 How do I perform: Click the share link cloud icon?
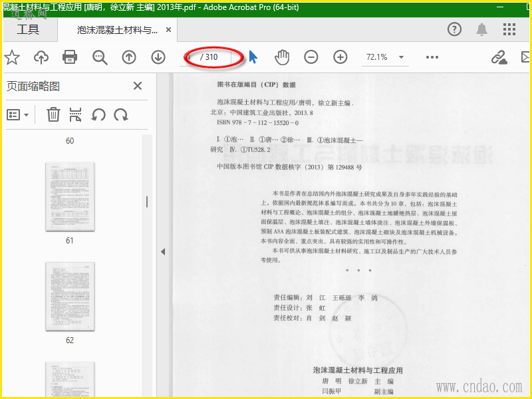pyautogui.click(x=499, y=57)
